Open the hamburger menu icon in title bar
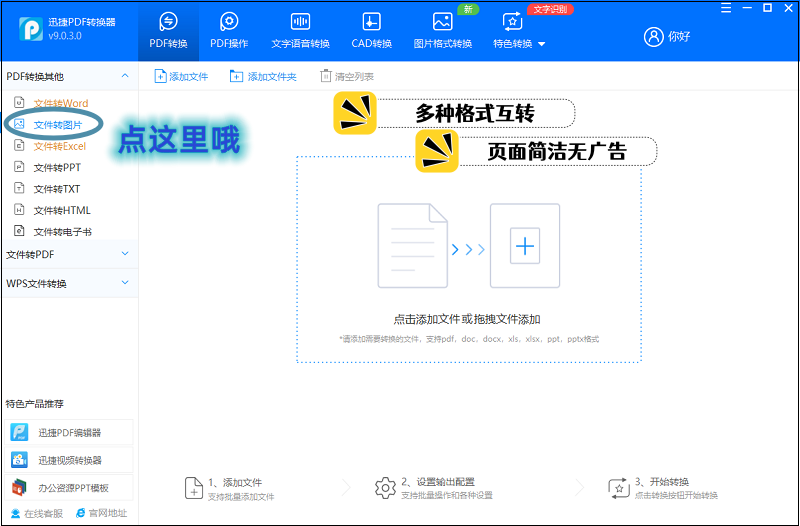This screenshot has height=526, width=800. (726, 8)
